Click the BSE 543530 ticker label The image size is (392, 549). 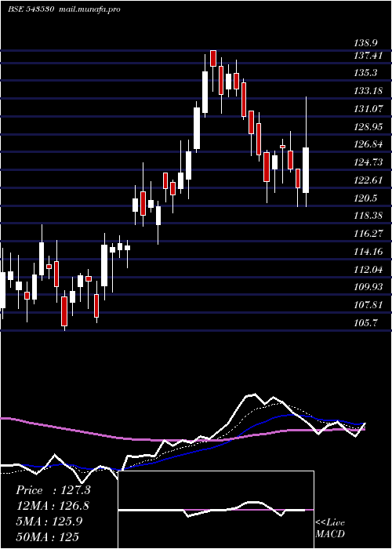pos(31,9)
